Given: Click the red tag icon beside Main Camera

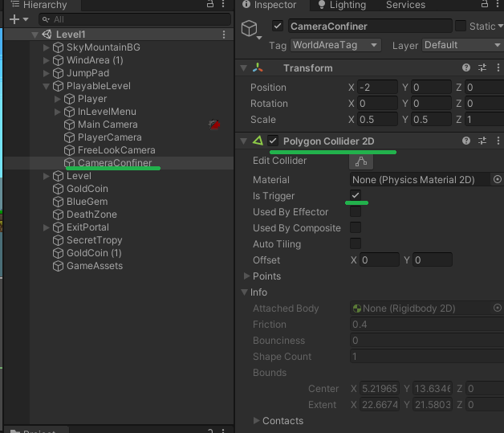Looking at the screenshot, I should 214,125.
